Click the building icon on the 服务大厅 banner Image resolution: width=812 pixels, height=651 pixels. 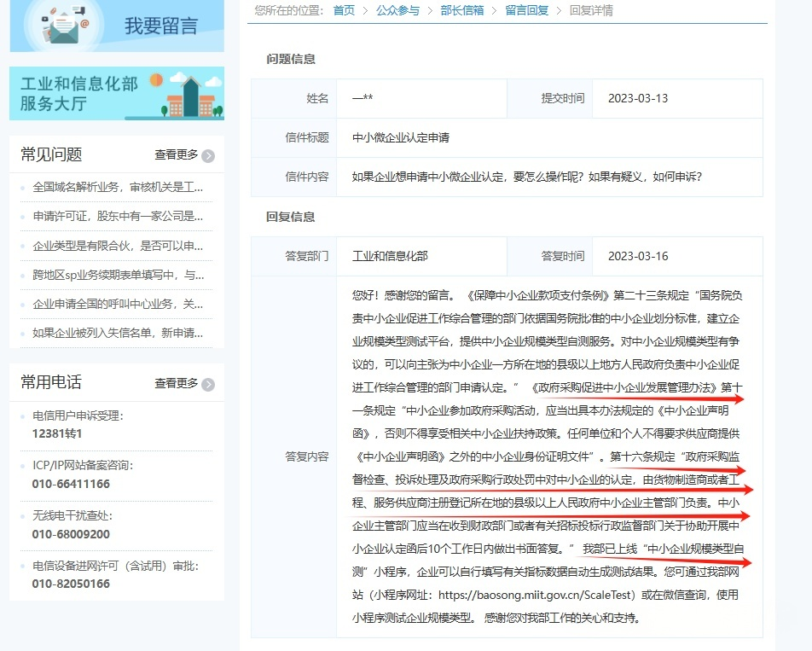point(192,97)
